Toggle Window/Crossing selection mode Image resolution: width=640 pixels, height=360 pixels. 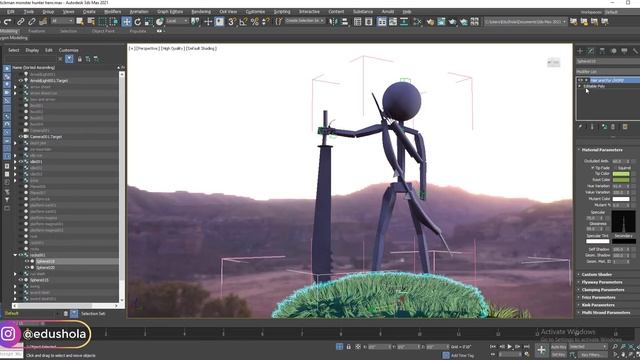pyautogui.click(x=114, y=22)
